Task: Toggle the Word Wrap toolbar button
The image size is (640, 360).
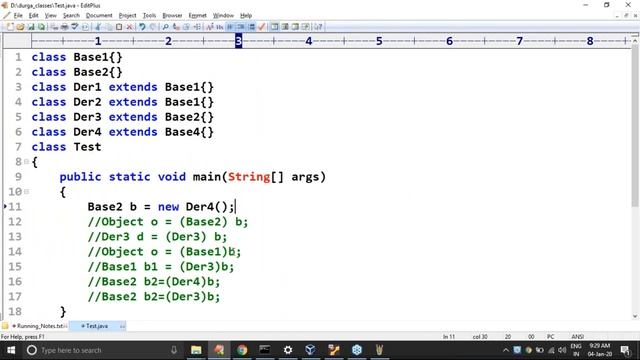Action: coord(230,27)
